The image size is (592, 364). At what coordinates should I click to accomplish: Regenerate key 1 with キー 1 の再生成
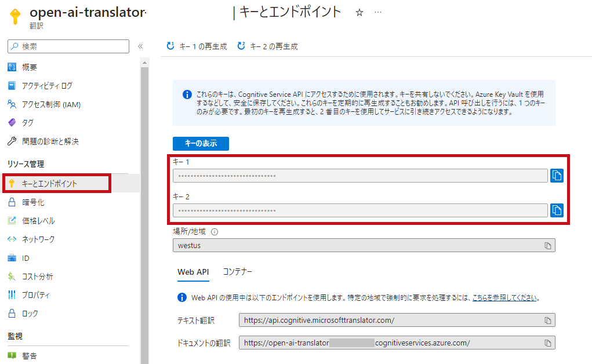(197, 46)
